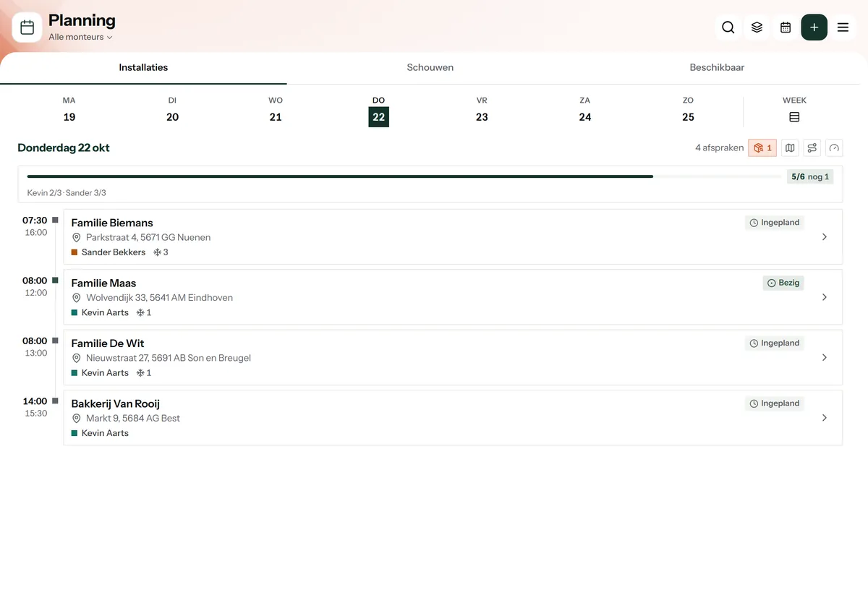
Task: Select Saturday 24 in the week strip
Action: click(585, 110)
